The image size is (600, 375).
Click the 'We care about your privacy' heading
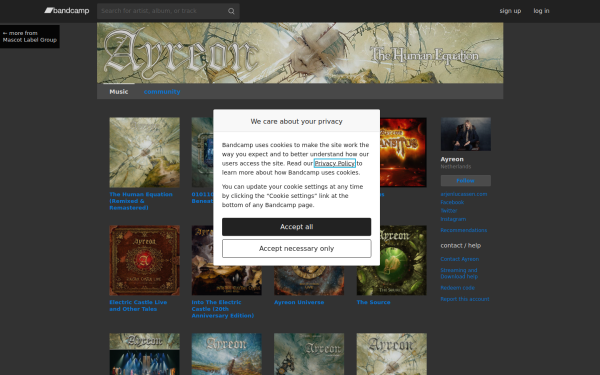pos(297,121)
